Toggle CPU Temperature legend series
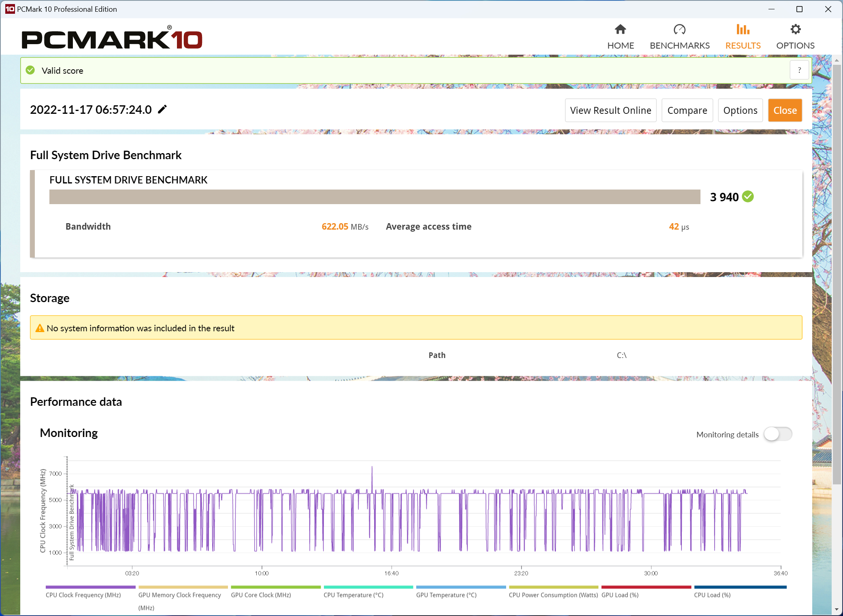843x616 pixels. (353, 595)
